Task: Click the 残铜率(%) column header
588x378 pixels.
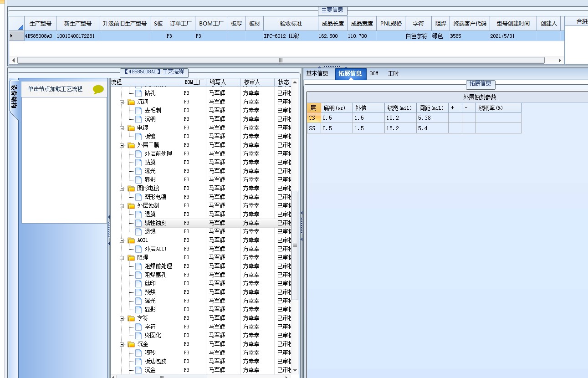Action: coord(498,108)
